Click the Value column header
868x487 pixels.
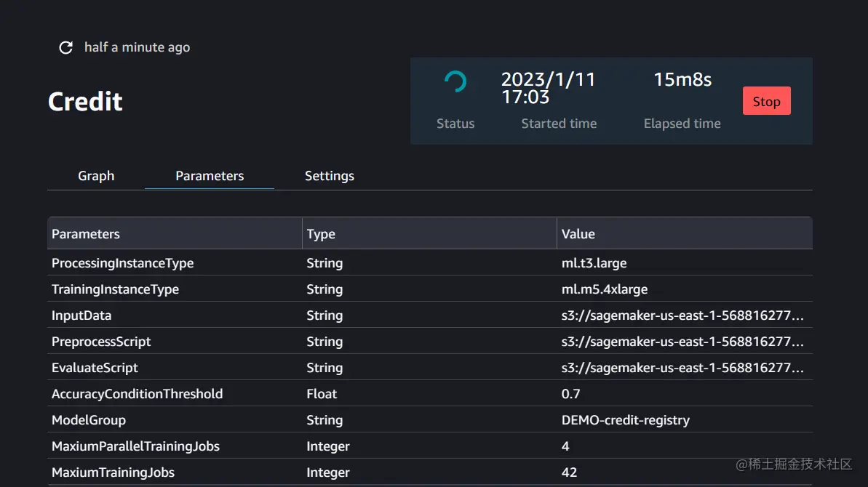pyautogui.click(x=578, y=234)
